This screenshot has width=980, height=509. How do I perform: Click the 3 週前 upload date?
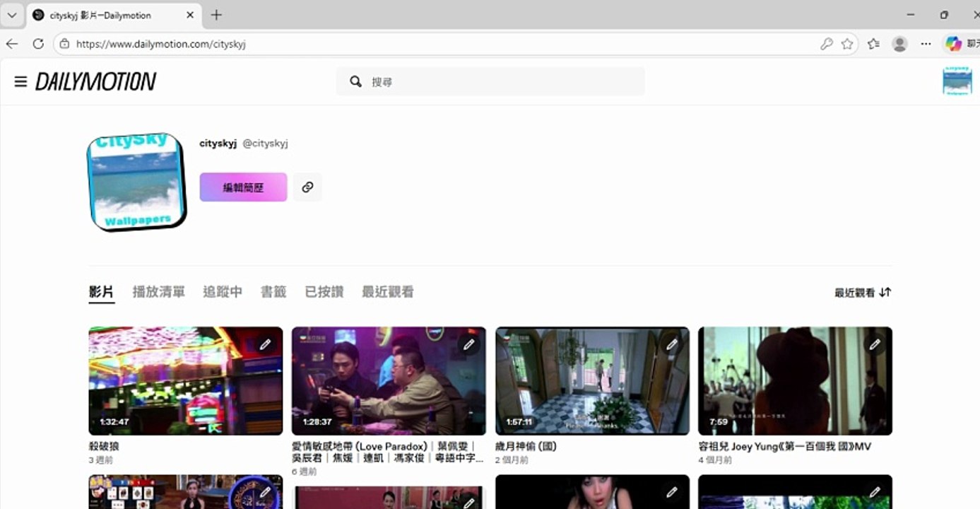[101, 460]
